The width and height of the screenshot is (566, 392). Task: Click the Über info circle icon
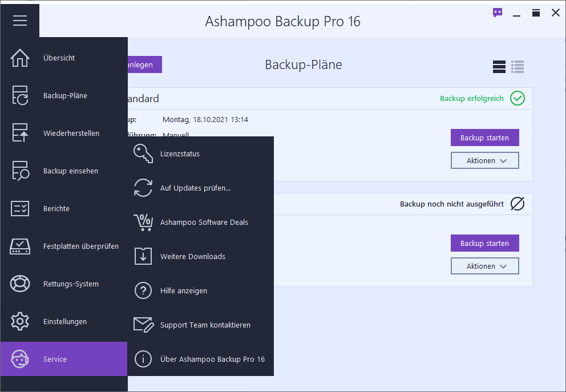pos(143,359)
